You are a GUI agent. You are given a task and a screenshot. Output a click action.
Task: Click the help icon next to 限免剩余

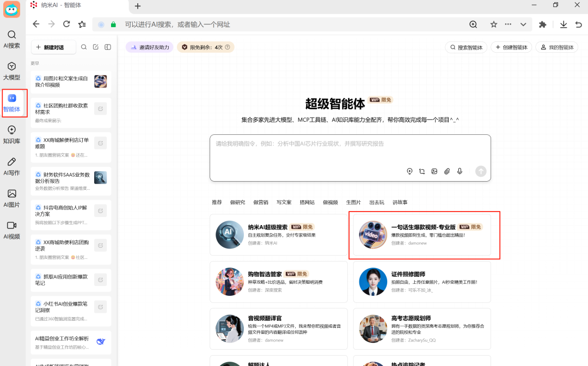pyautogui.click(x=228, y=47)
